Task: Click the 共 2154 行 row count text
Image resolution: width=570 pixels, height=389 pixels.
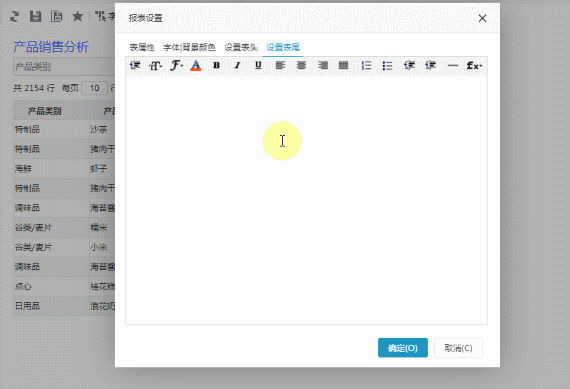Action: click(x=34, y=88)
